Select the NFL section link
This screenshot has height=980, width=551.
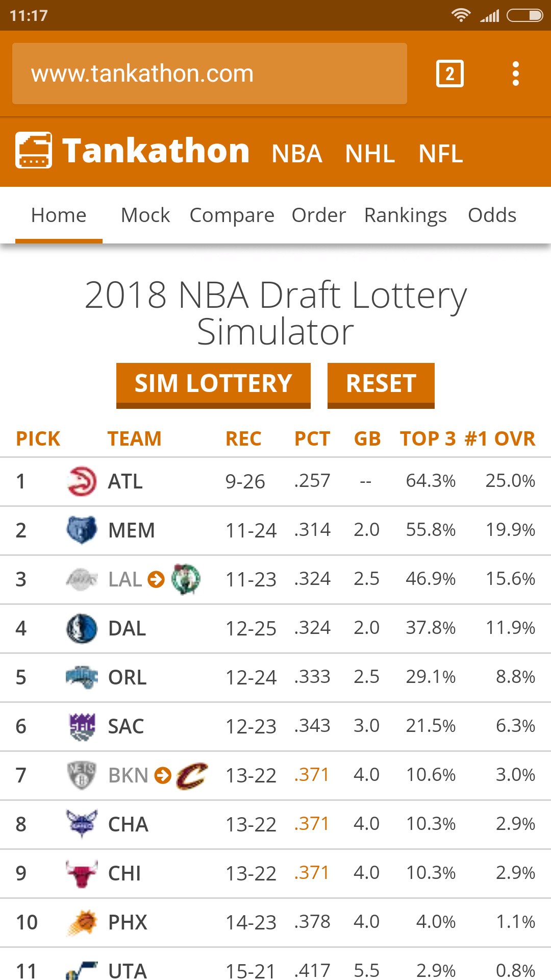point(441,154)
